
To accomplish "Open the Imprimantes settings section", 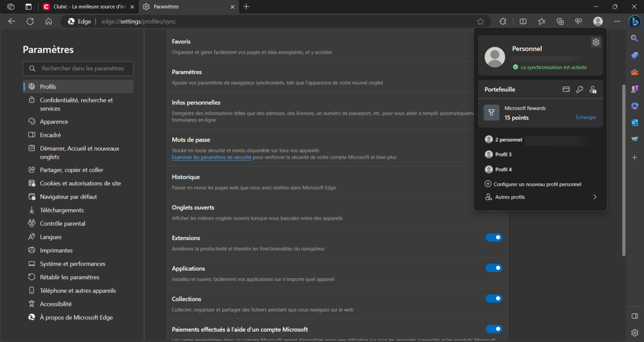I will coord(78,250).
